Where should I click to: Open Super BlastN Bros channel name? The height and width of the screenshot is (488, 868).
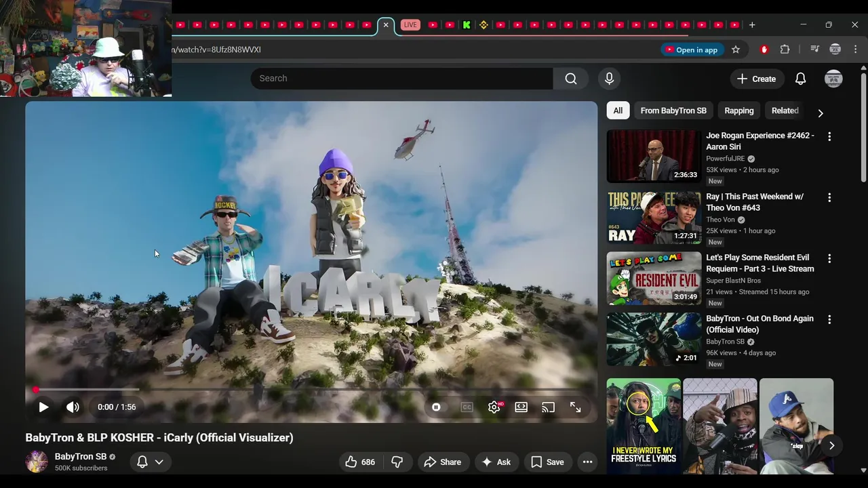coord(733,281)
